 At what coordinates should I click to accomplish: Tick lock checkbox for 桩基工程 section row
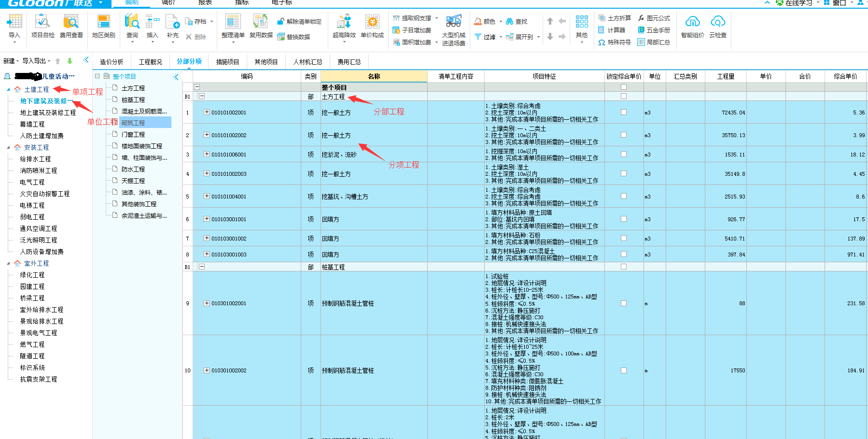click(623, 267)
